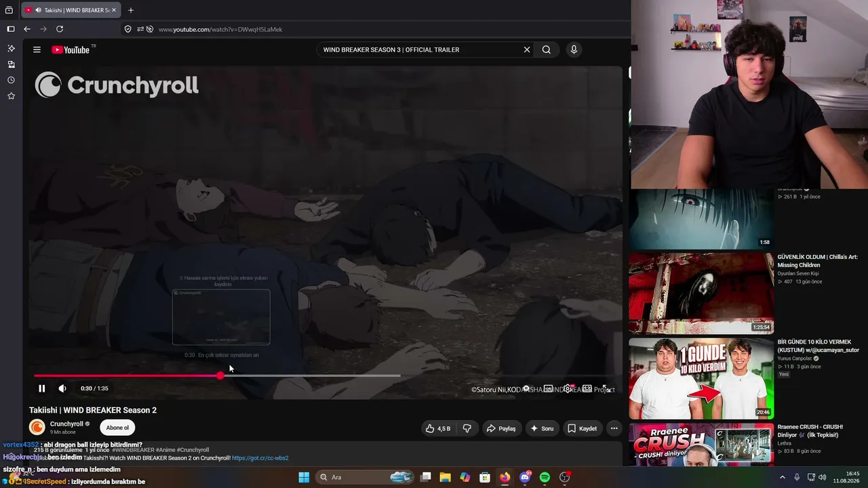Image resolution: width=868 pixels, height=488 pixels.
Task: Open Crunchyroll channel avatar
Action: (x=37, y=427)
